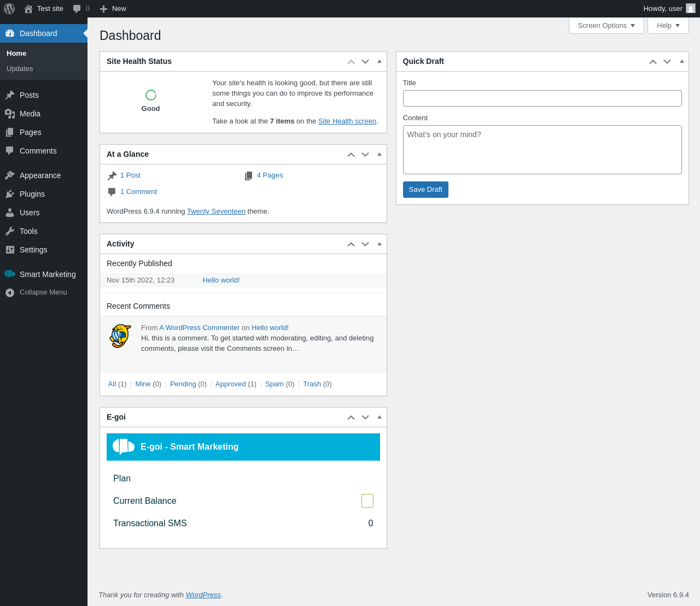Filter comments by Pending
This screenshot has height=606, width=700.
183,384
